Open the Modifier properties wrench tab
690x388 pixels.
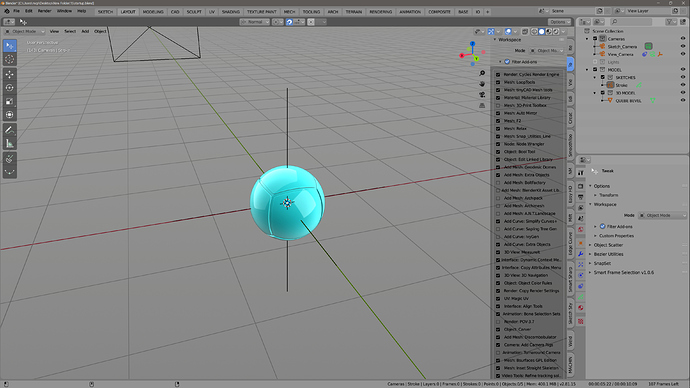(x=581, y=254)
